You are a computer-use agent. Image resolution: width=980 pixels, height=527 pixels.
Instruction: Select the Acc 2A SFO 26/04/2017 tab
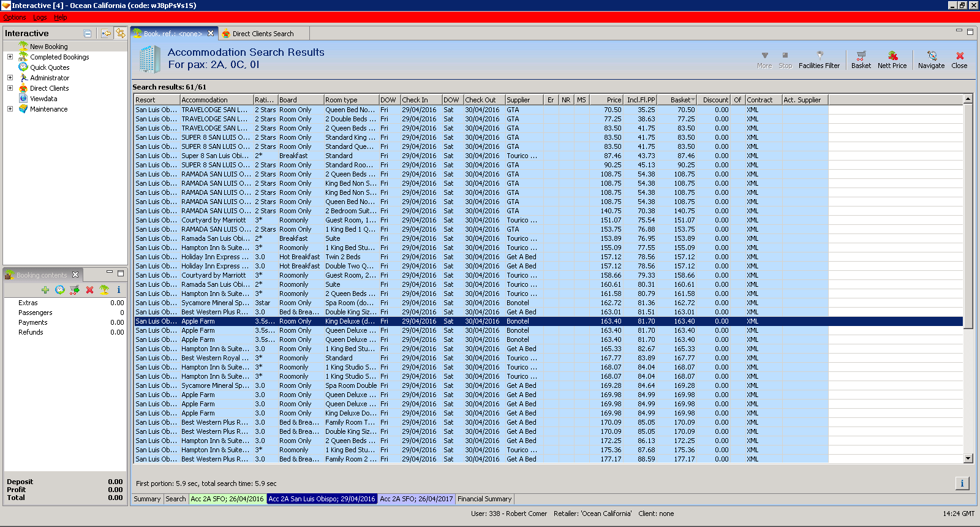tap(417, 499)
